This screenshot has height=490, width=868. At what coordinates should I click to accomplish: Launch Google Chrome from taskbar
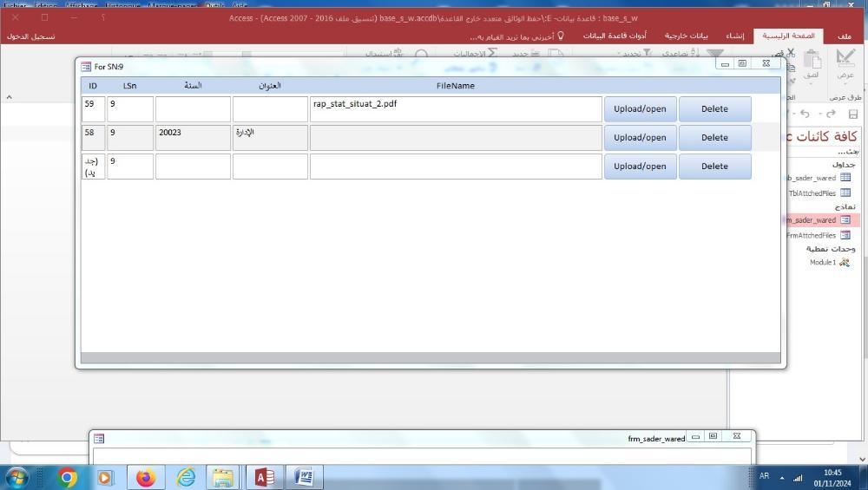67,477
